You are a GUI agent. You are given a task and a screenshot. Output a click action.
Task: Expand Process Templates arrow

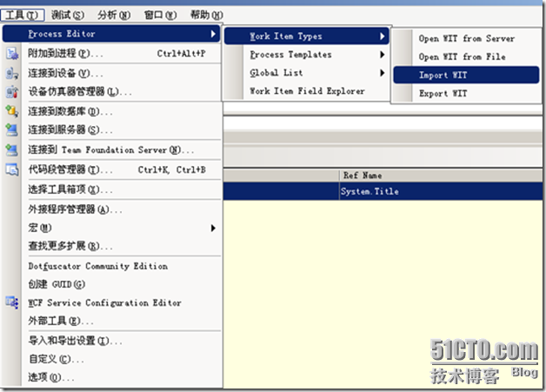(x=382, y=54)
